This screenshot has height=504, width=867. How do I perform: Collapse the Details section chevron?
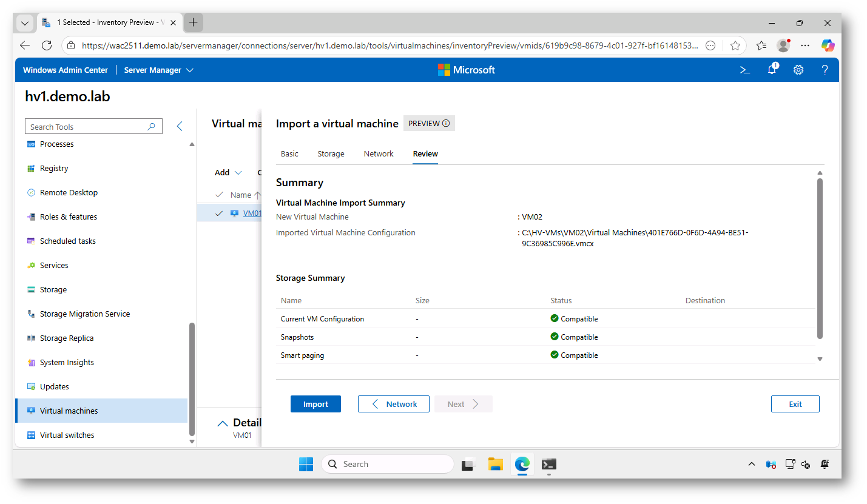tap(223, 423)
